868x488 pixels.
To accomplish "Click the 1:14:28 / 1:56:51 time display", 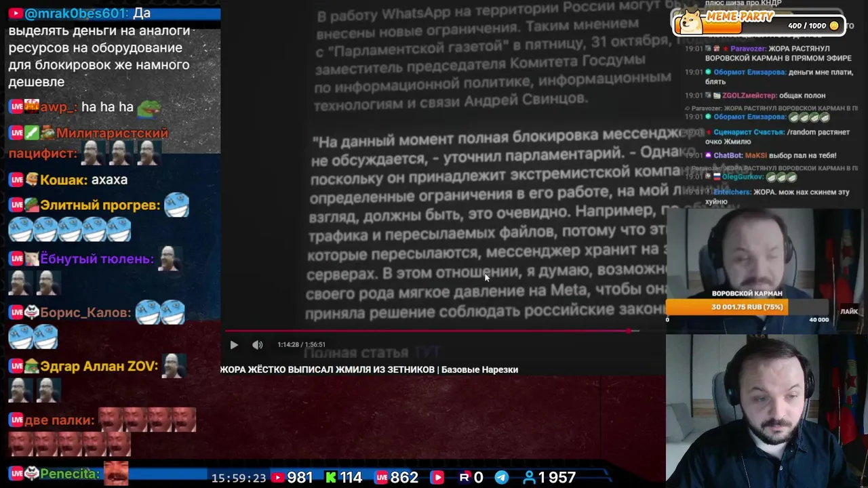I will click(301, 345).
